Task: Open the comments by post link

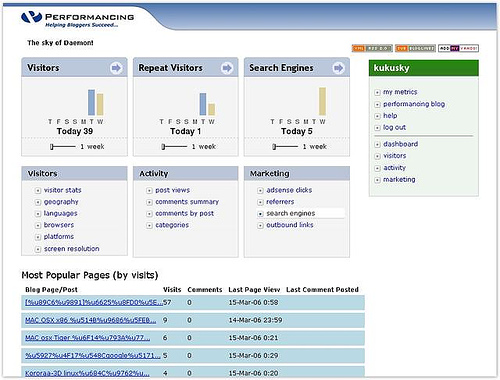Action: pyautogui.click(x=185, y=213)
